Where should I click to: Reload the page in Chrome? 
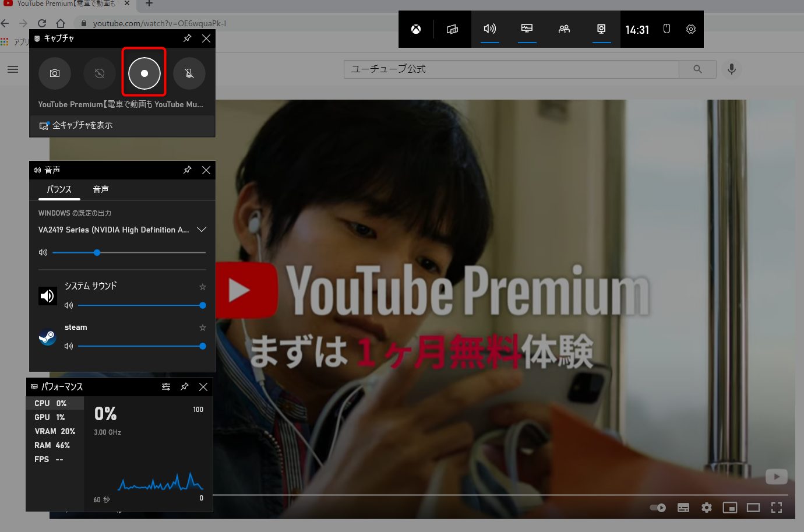pos(42,23)
